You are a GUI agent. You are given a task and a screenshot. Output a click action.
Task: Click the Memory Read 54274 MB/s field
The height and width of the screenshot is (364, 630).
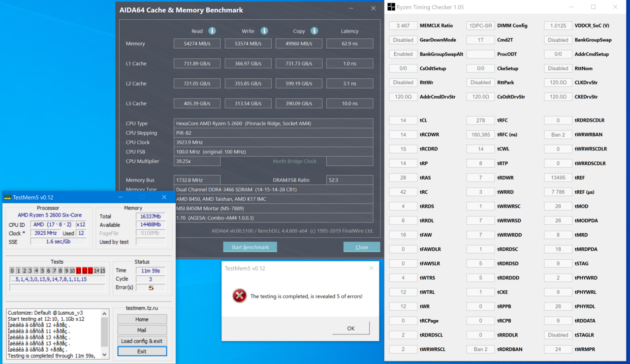[197, 43]
